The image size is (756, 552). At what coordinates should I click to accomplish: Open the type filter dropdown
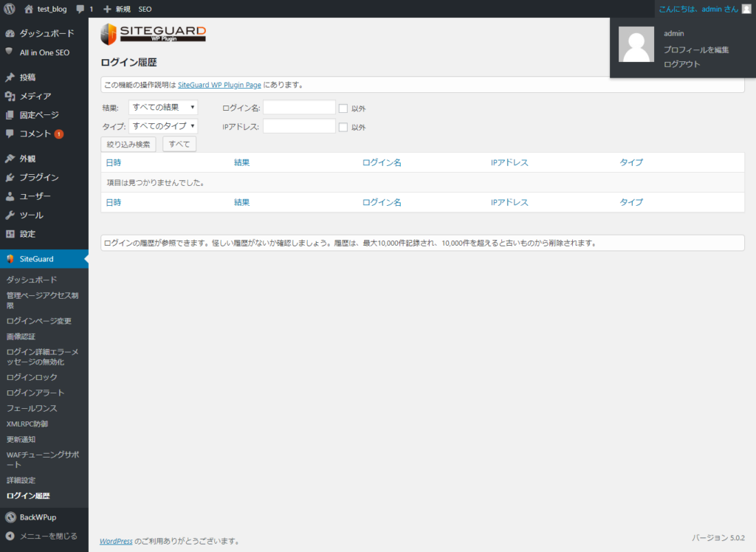pos(163,126)
